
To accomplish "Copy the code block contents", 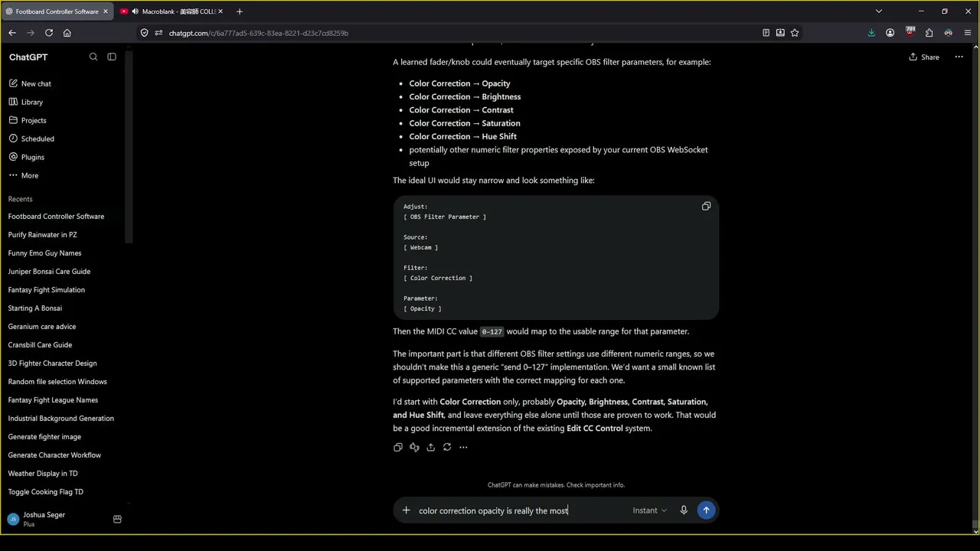I will [706, 206].
